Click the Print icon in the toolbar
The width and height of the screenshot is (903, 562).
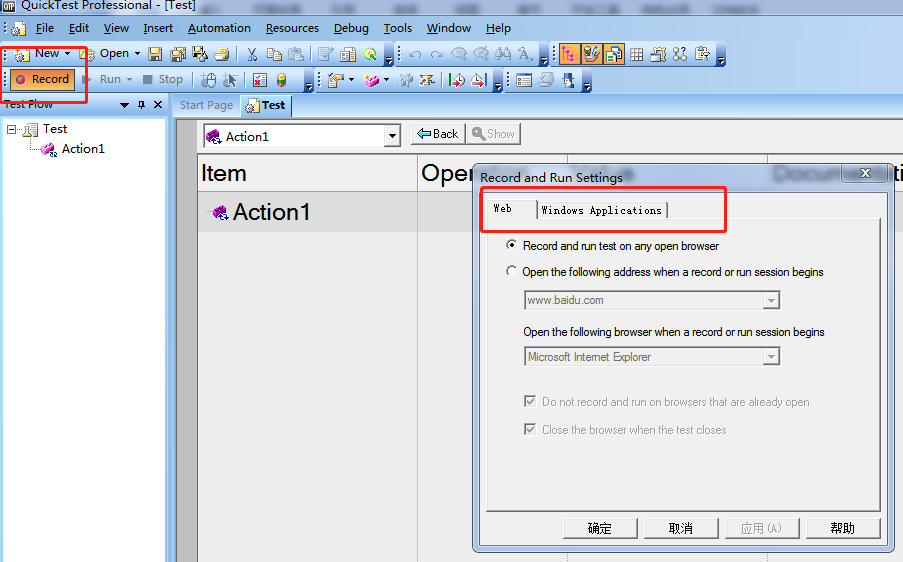222,54
